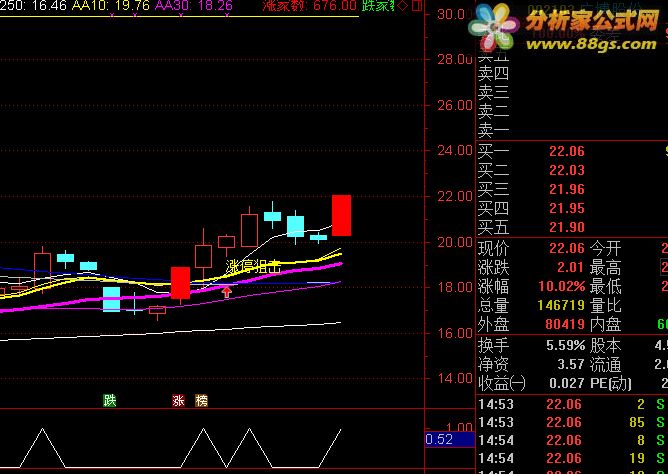The width and height of the screenshot is (668, 474).
Task: Select the latest red limit-up candlestick
Action: tap(341, 215)
